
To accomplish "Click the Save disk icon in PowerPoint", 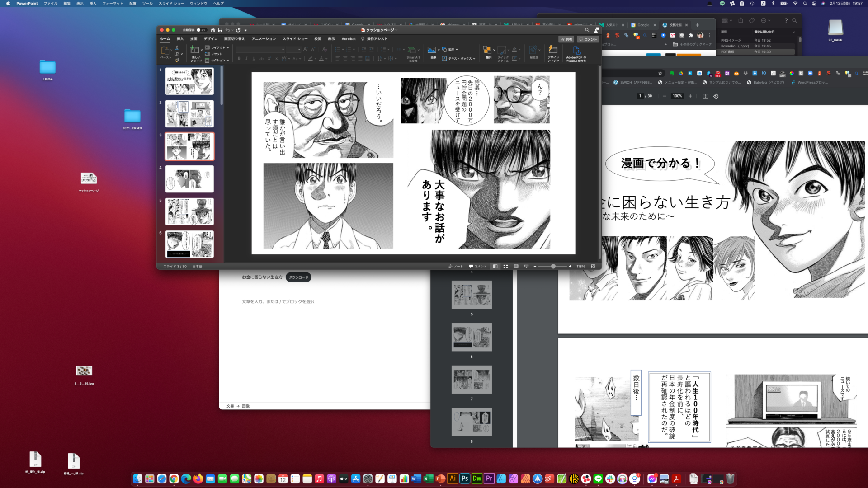I will (x=220, y=30).
